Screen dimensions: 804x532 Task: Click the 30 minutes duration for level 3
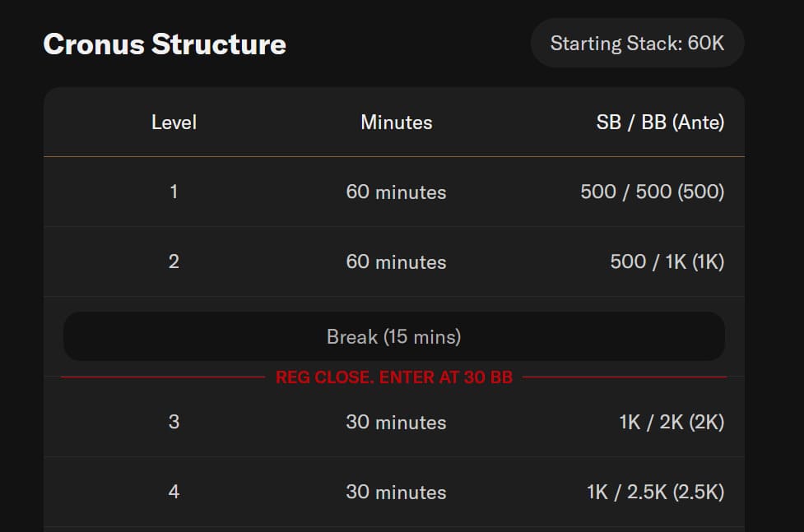pyautogui.click(x=396, y=423)
